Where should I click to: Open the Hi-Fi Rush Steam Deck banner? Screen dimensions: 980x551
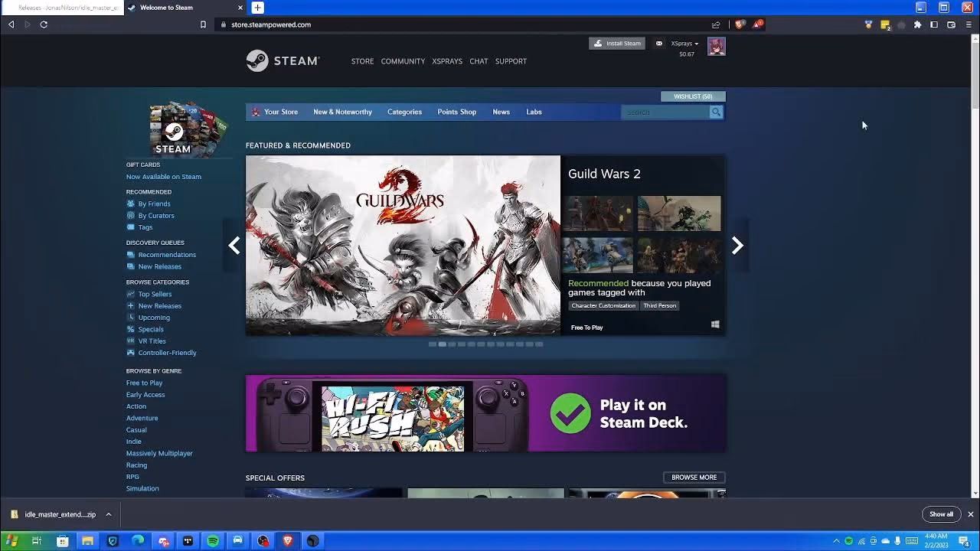[485, 413]
